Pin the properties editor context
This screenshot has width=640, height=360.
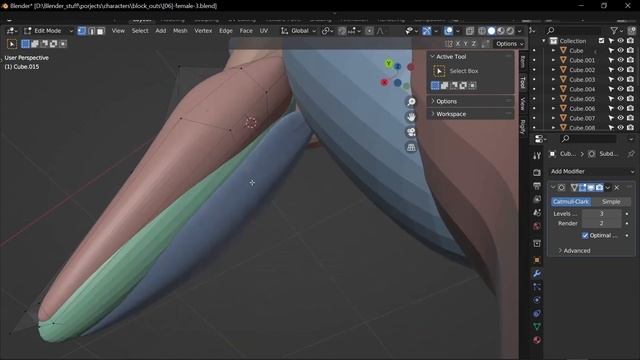(x=631, y=154)
